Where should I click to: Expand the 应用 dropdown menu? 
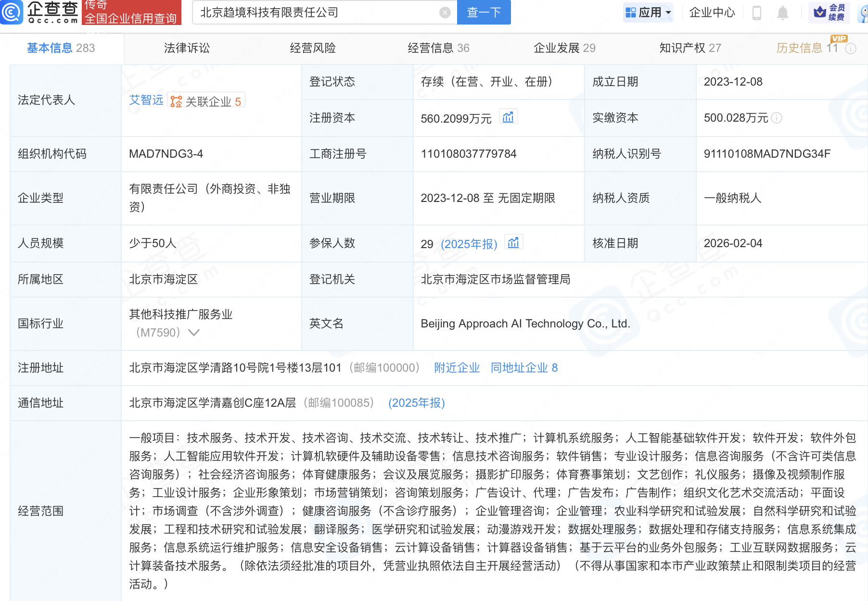coord(648,13)
